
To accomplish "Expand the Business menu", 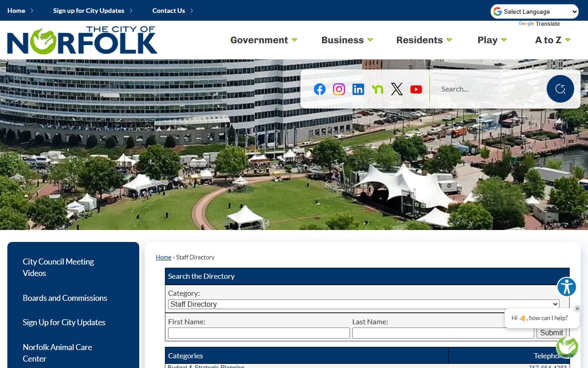I will point(347,40).
